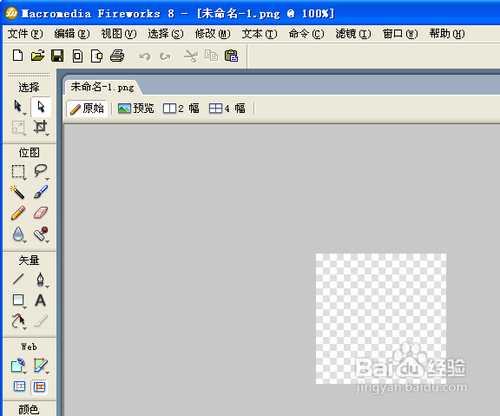Select the Hotspot tool under Web

tap(18, 365)
